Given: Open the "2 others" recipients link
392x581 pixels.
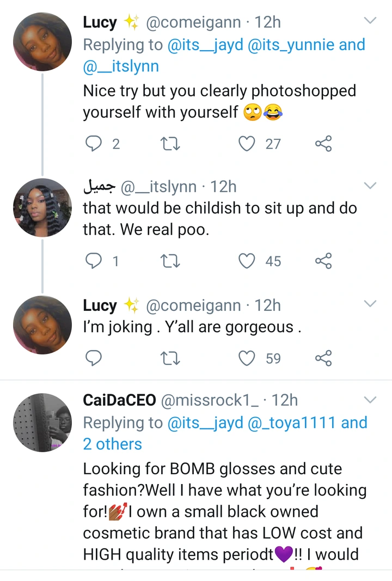Looking at the screenshot, I should [112, 444].
